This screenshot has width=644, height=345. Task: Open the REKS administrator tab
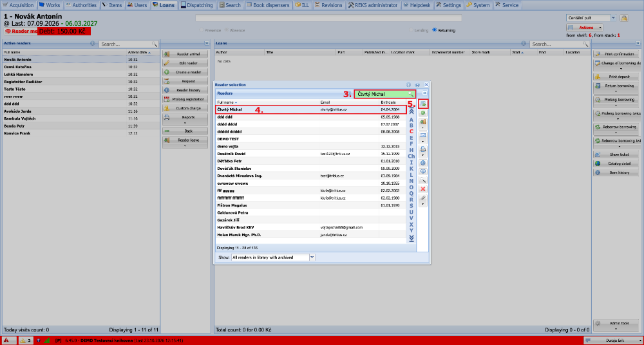(x=373, y=5)
